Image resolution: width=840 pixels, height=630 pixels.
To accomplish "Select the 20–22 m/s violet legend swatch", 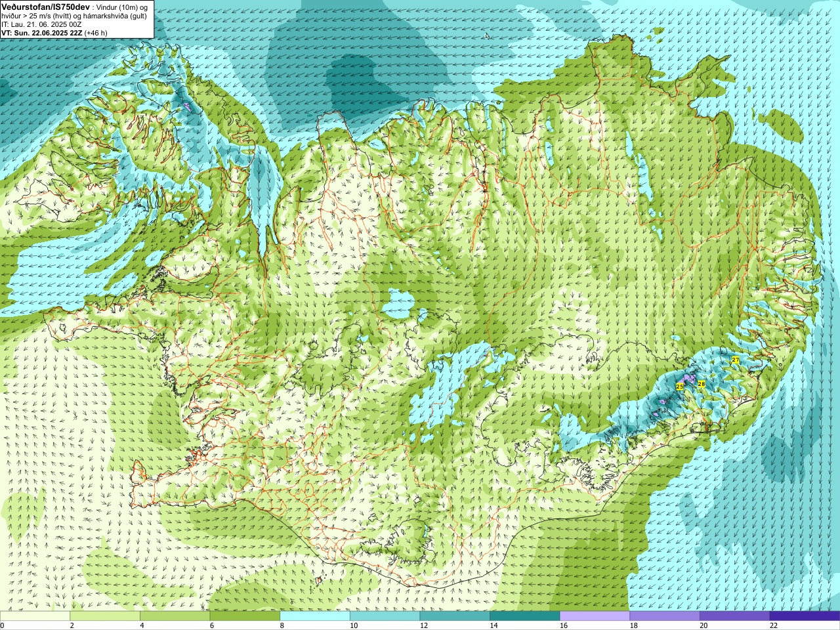I will 735,616.
